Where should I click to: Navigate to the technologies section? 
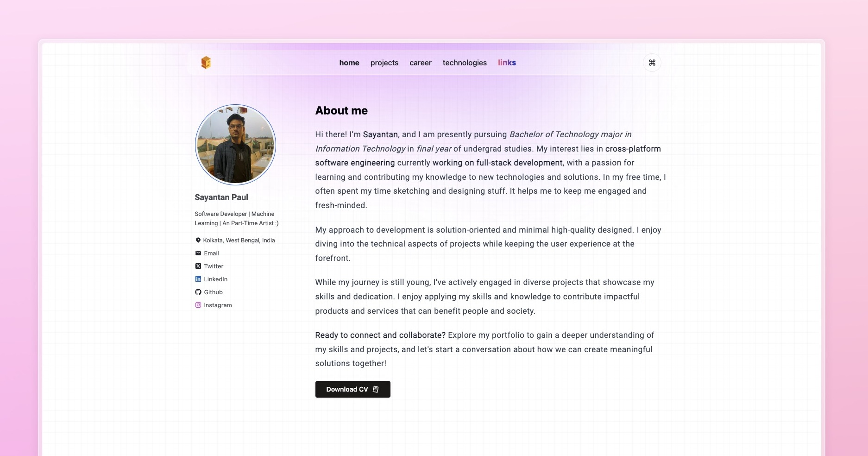pos(465,63)
